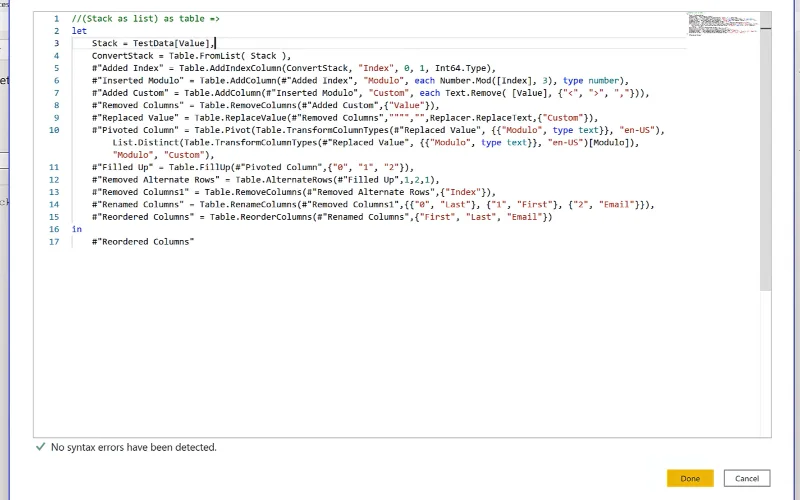This screenshot has width=800, height=500.
Task: Click line number 1 in gutter
Action: coord(57,18)
